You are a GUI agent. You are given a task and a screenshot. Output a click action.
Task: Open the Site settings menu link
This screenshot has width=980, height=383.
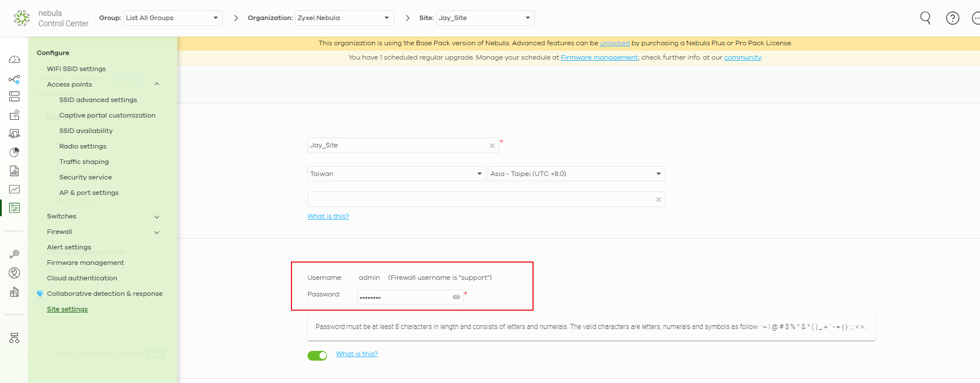click(x=67, y=309)
